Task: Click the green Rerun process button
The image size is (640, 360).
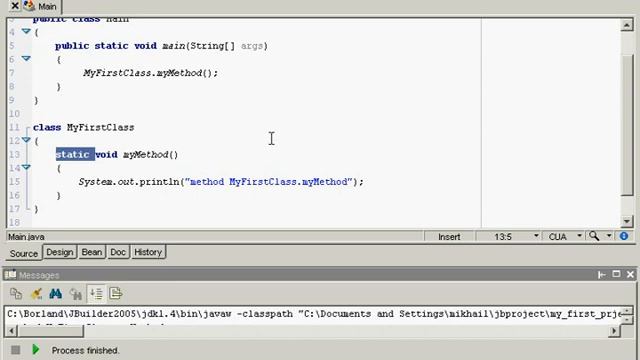Action: 36,349
